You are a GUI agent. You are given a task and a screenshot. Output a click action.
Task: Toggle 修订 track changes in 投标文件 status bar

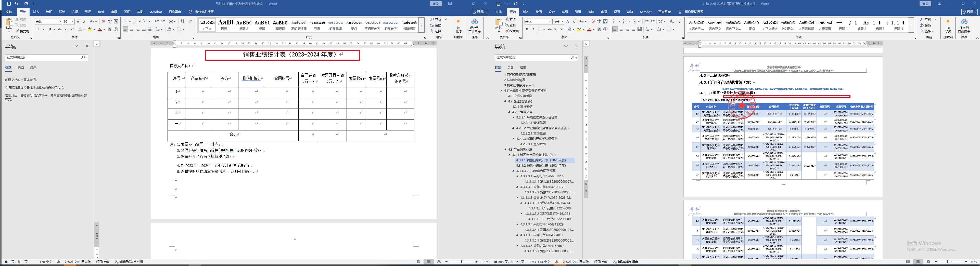pos(601,262)
